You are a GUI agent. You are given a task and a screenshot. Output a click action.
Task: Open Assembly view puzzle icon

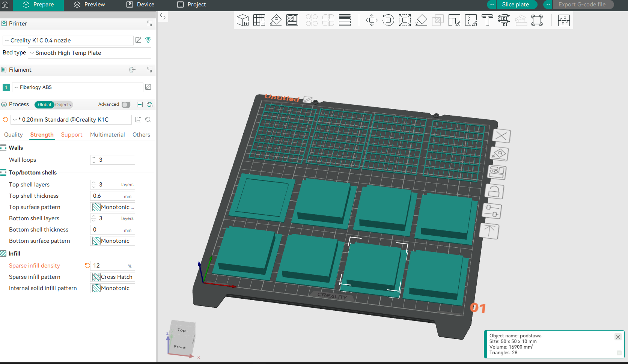[x=564, y=20]
